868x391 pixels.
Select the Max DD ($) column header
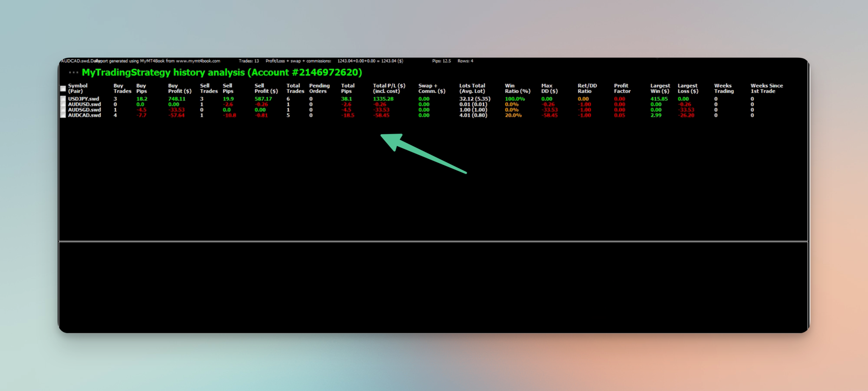click(x=549, y=89)
